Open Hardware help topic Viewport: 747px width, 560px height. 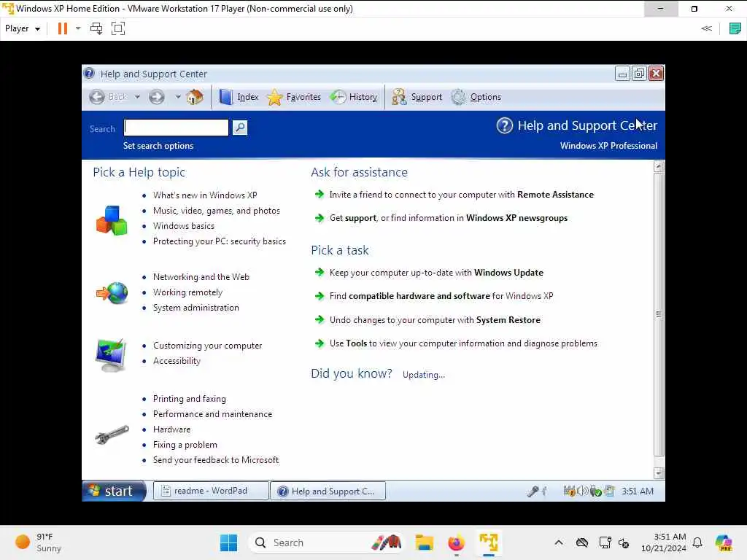point(171,429)
